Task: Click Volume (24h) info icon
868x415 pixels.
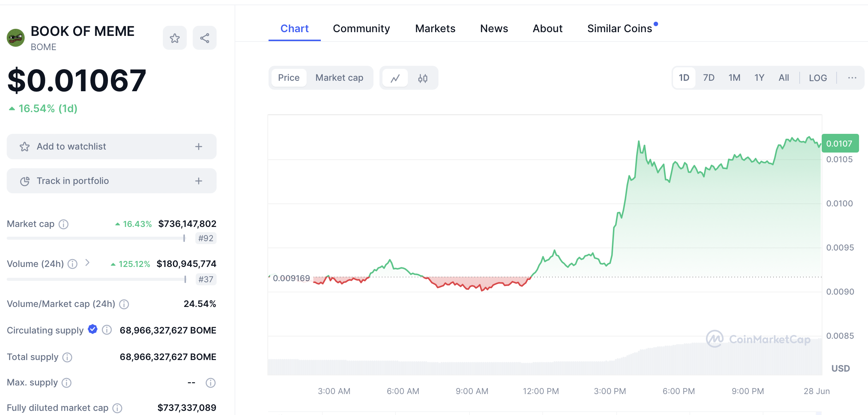Action: click(73, 264)
